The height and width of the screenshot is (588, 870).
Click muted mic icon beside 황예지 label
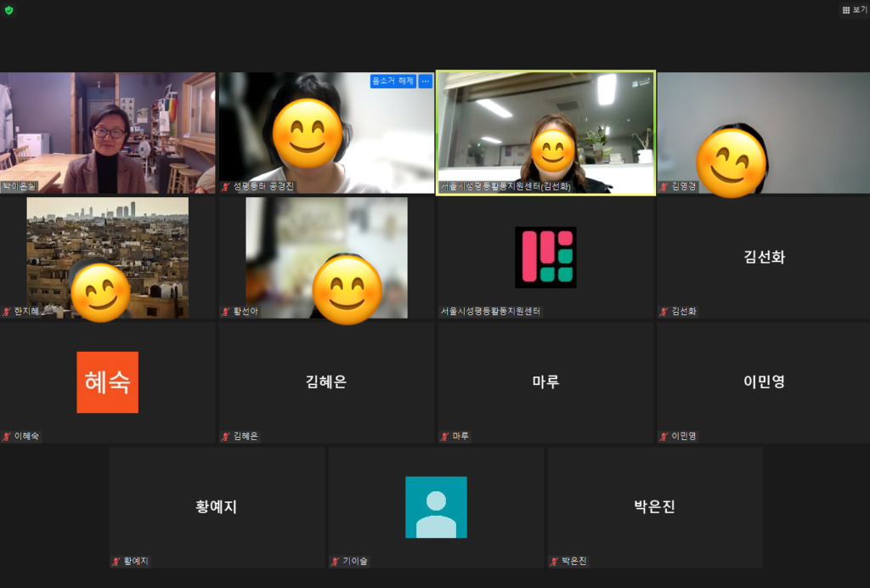[116, 562]
